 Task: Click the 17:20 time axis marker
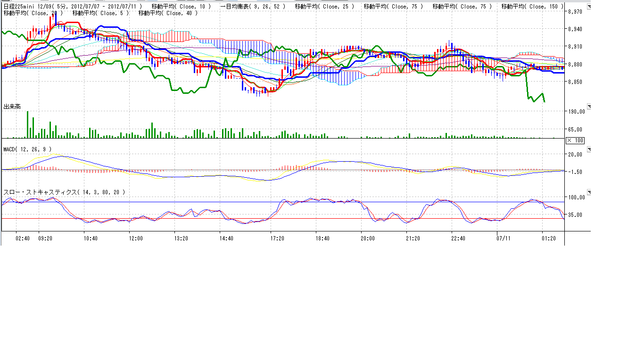(x=277, y=239)
